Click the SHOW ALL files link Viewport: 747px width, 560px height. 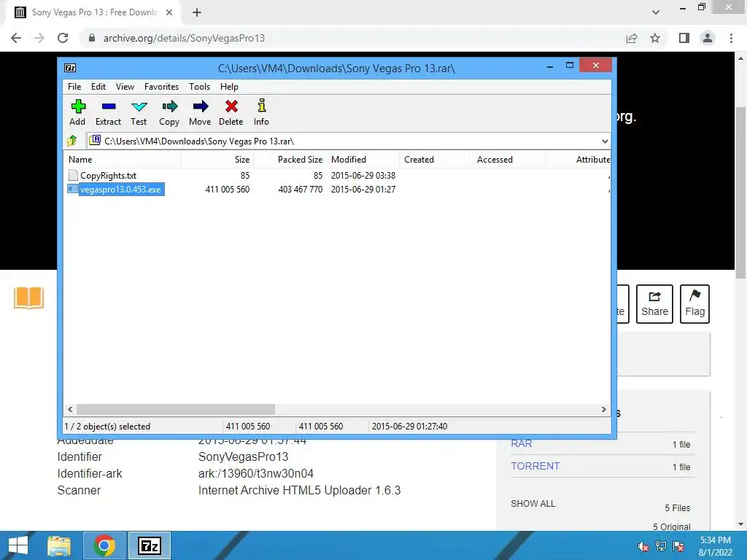coord(533,504)
